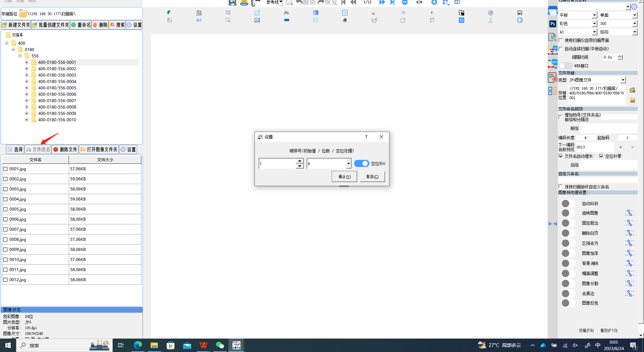Image resolution: width=644 pixels, height=352 pixels.
Task: Check the box for 0005.jpg
Action: 5,209
